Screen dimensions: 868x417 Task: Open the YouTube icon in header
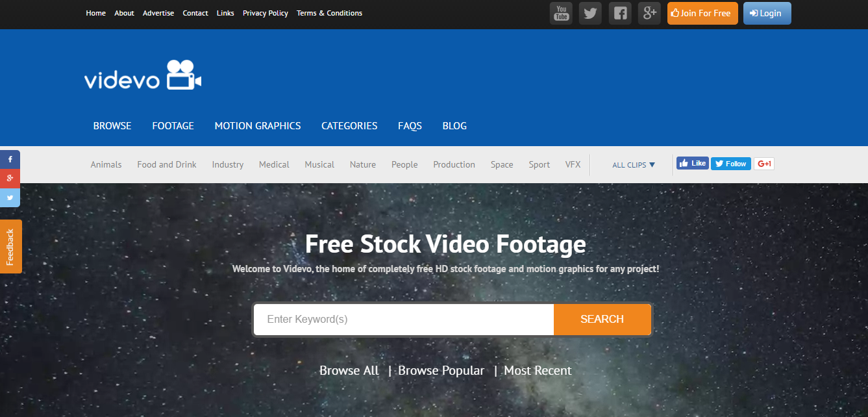pyautogui.click(x=561, y=13)
